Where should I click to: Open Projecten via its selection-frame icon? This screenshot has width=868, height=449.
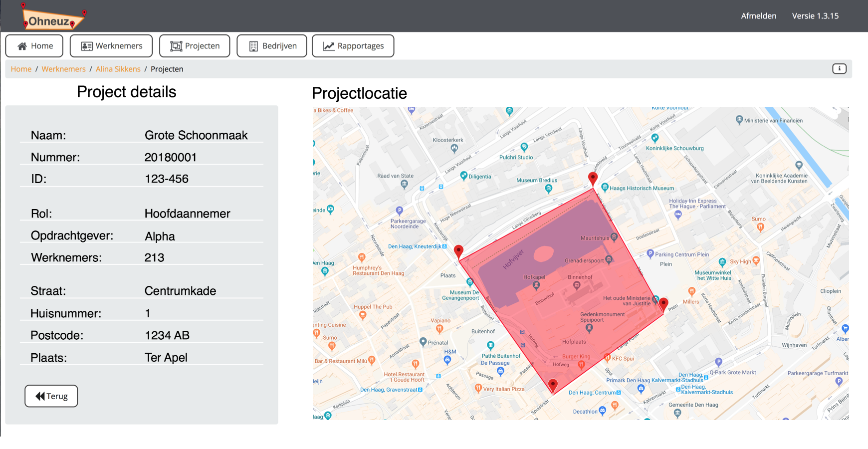point(177,45)
